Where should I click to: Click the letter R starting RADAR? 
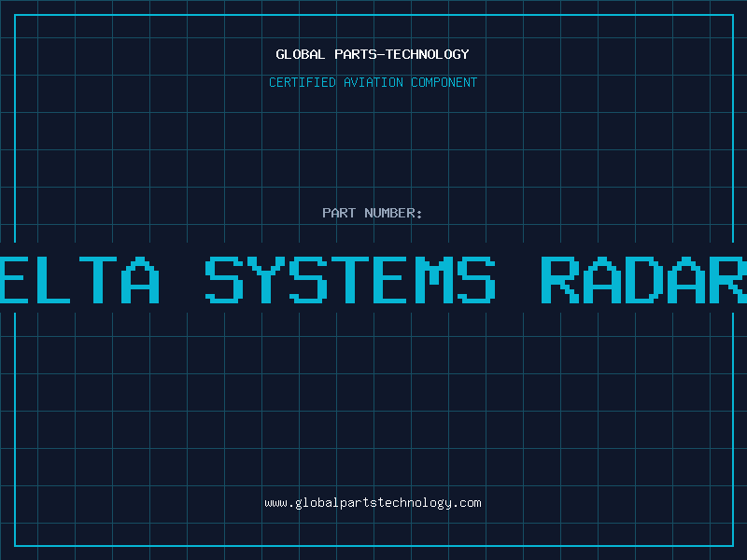tap(561, 278)
